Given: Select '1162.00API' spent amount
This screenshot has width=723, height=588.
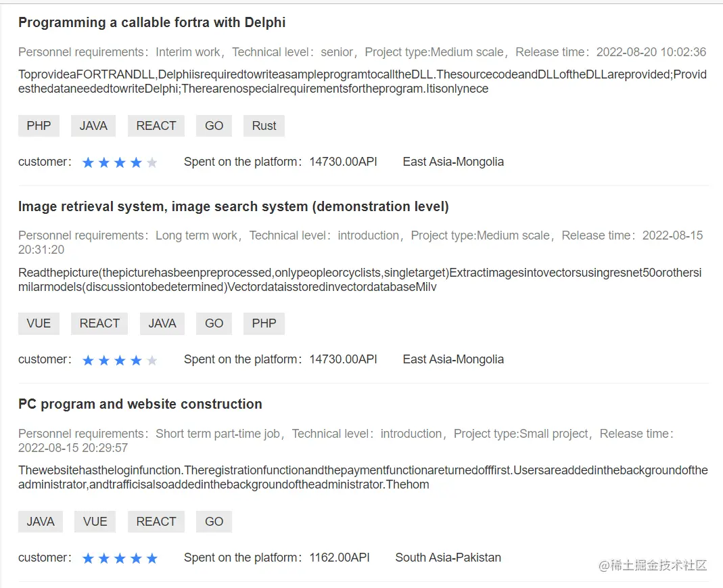Looking at the screenshot, I should [x=340, y=558].
